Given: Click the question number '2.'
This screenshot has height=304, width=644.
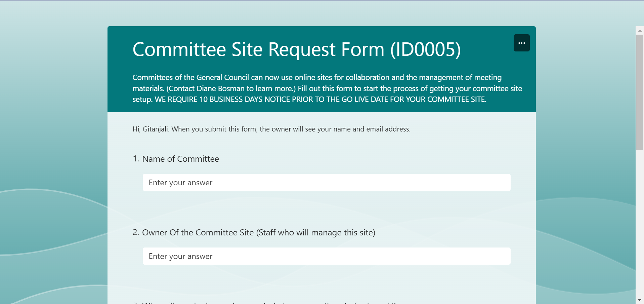Looking at the screenshot, I should [136, 232].
